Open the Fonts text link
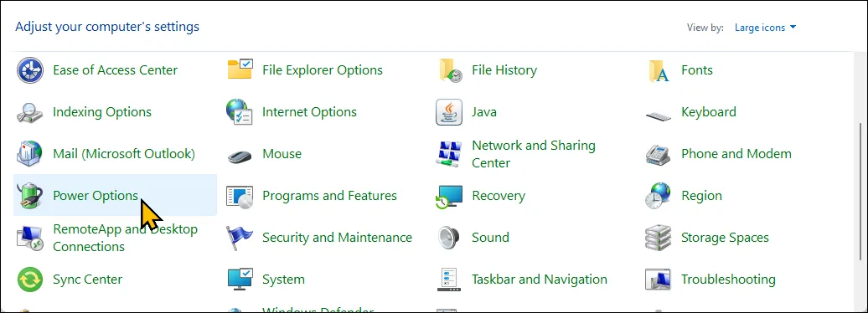Screen dimensions: 868x313 coord(697,70)
